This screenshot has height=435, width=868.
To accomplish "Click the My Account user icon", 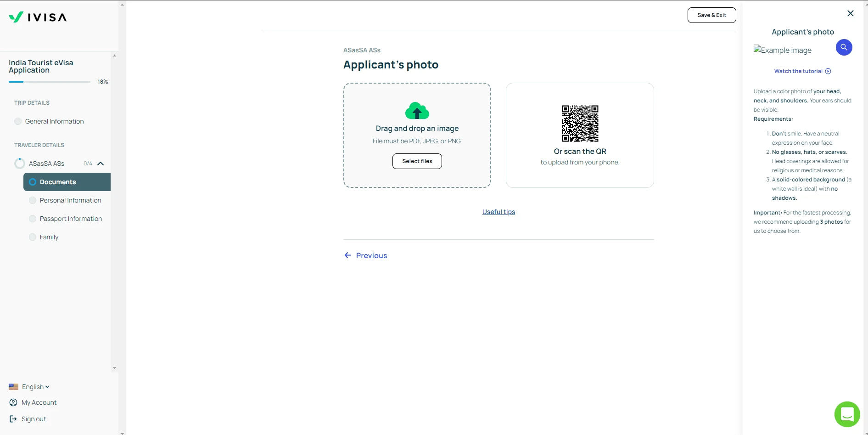I will coord(13,402).
